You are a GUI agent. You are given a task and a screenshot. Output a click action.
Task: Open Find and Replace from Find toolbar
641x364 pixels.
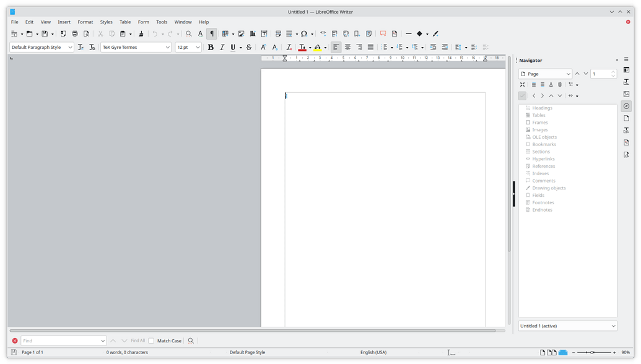[x=191, y=340]
